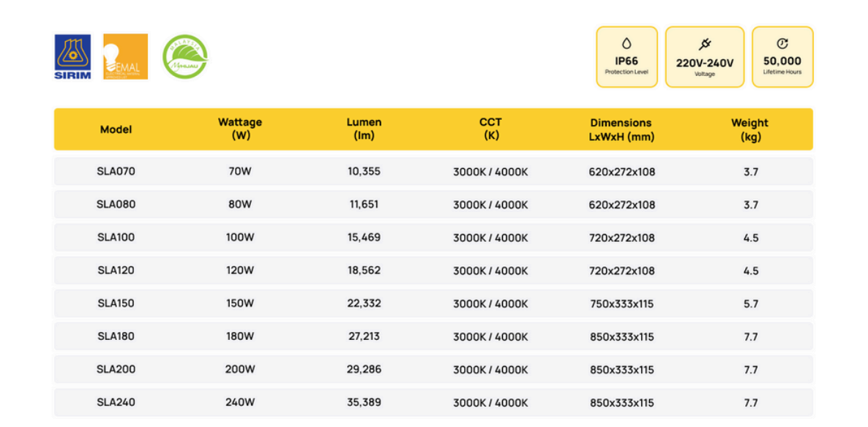
Task: Click the Weight (kg) column header
Action: click(x=750, y=129)
